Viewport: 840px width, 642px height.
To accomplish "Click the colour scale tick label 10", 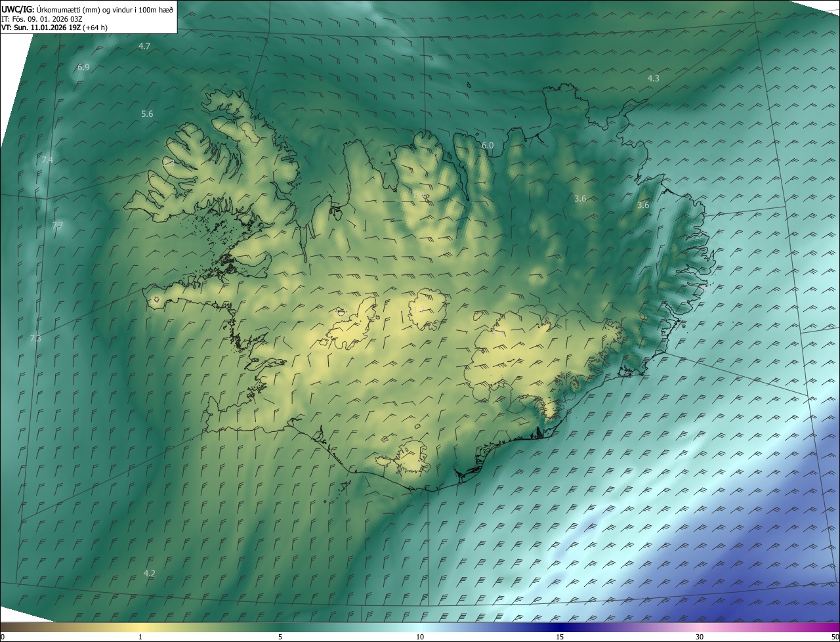I will pyautogui.click(x=420, y=637).
